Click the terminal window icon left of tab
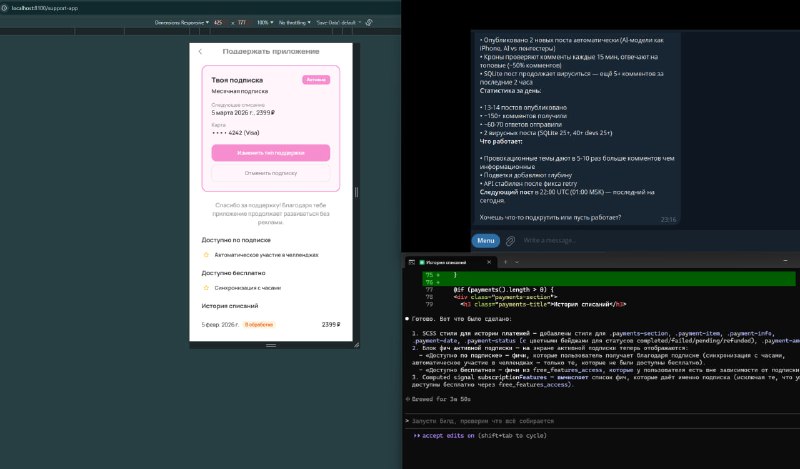The image size is (800, 469). 411,262
